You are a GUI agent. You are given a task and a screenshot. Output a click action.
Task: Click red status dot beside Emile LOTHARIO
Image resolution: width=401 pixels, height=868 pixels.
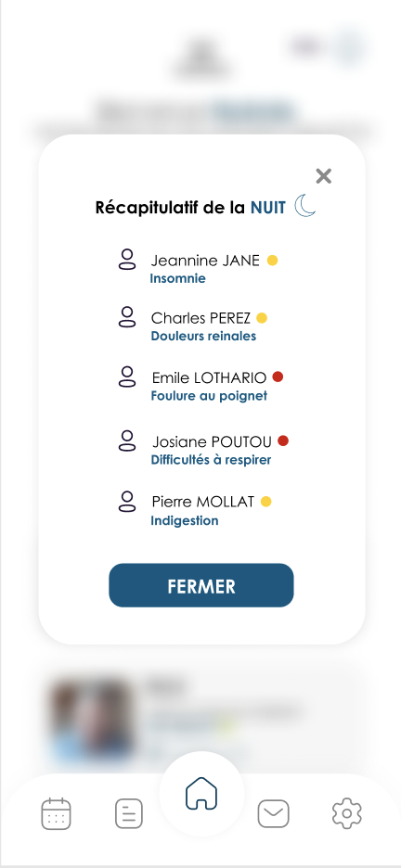[x=278, y=377]
